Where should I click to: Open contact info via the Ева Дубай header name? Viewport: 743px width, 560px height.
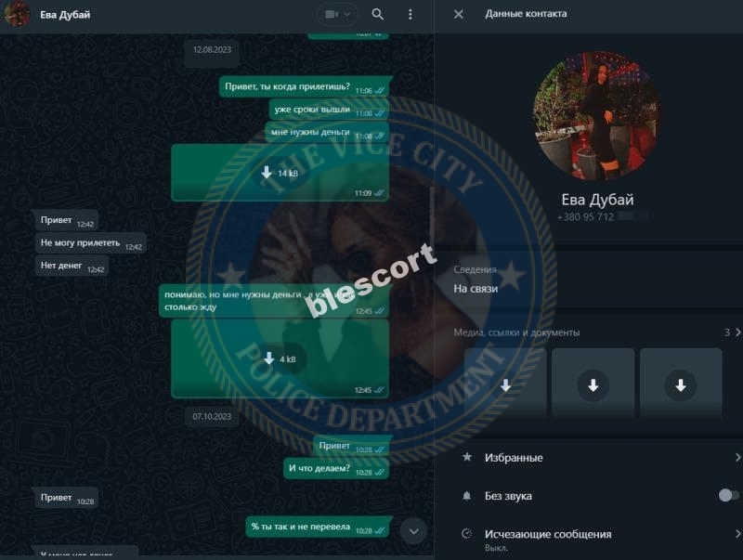click(65, 15)
